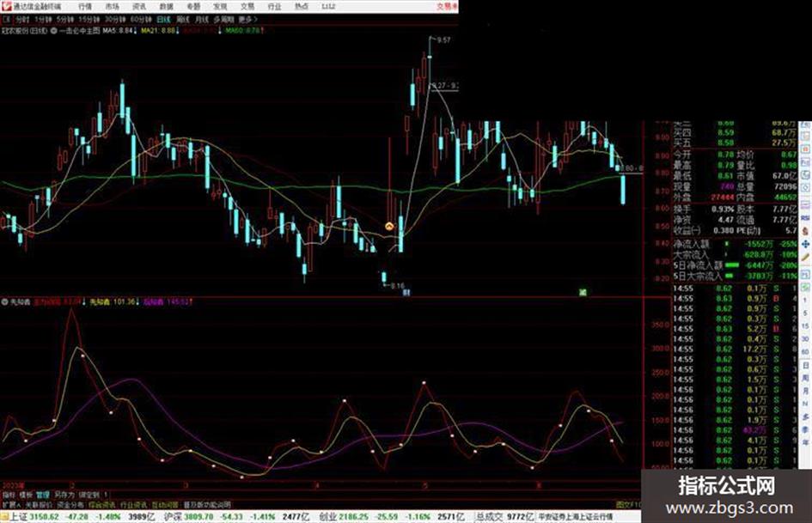Switch chart to 15分钟 period

click(89, 20)
